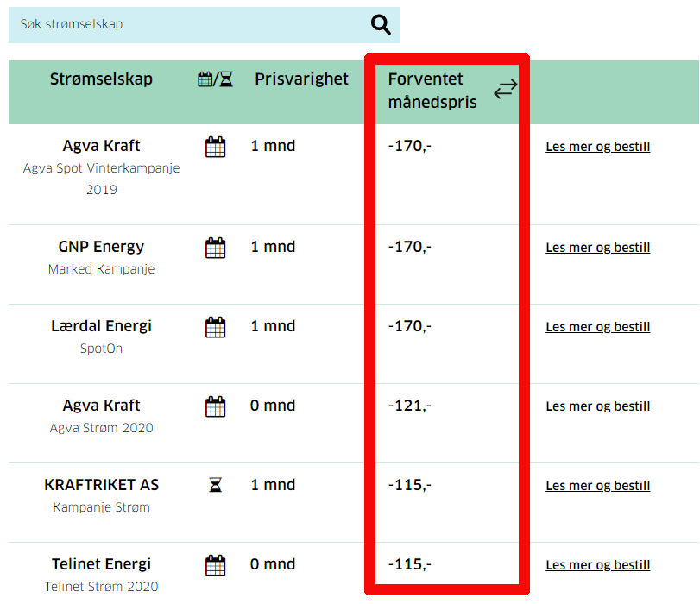Click the Strømselskap column header
The width and height of the screenshot is (700, 604).
(x=101, y=79)
